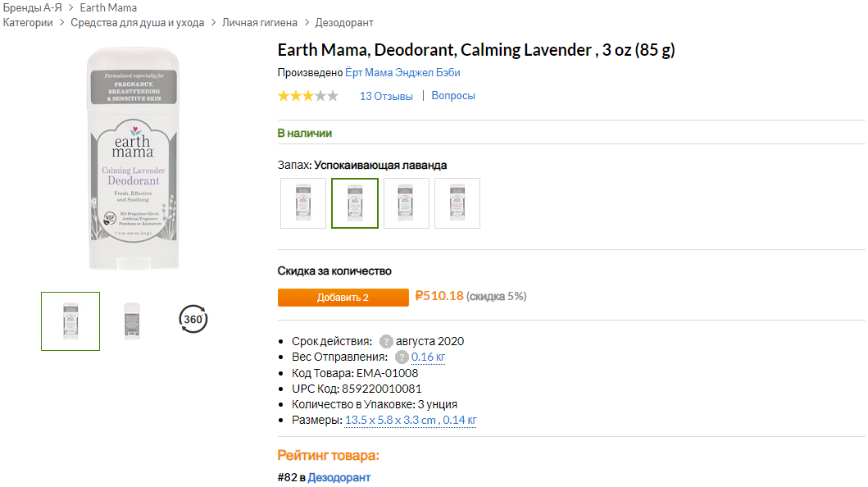Open the Дезодорант ranking category link
The width and height of the screenshot is (868, 487).
click(339, 477)
